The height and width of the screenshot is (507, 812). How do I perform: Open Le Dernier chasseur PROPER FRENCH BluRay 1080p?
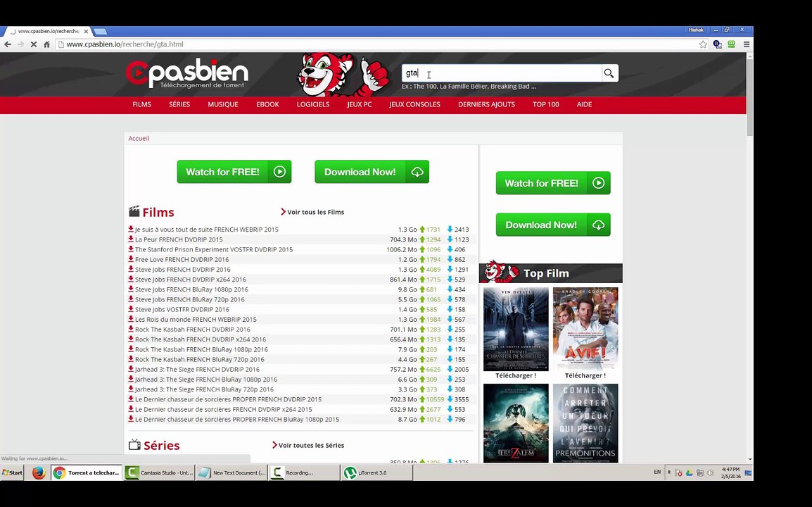pos(237,420)
